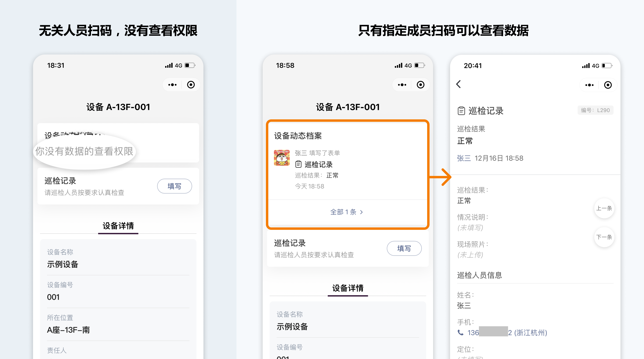
Task: Click 责任人 label in the left phone
Action: [x=57, y=351]
